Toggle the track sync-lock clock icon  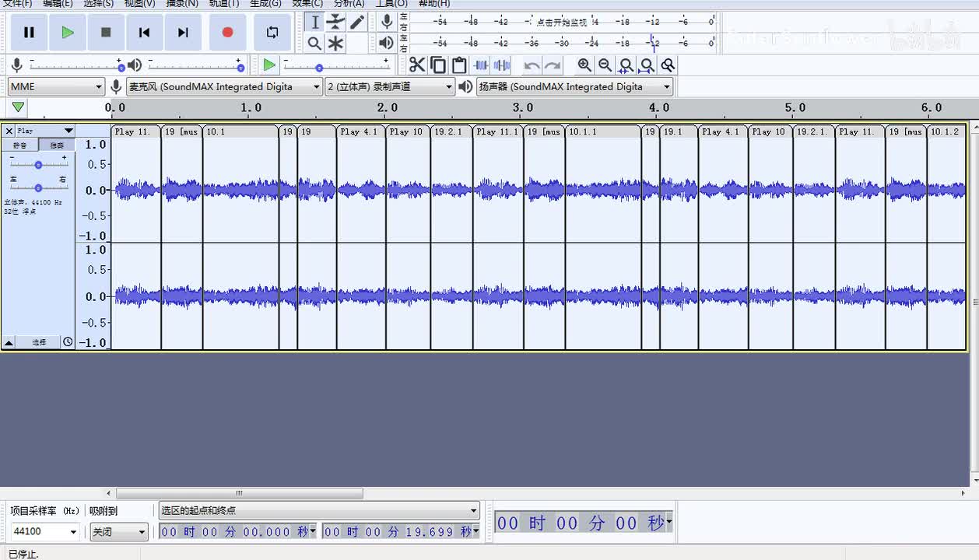pos(68,342)
